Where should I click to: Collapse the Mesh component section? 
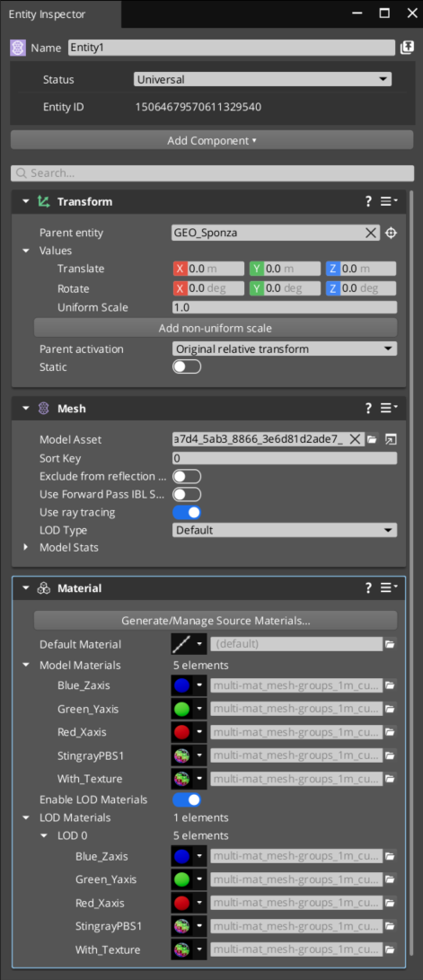pos(26,409)
